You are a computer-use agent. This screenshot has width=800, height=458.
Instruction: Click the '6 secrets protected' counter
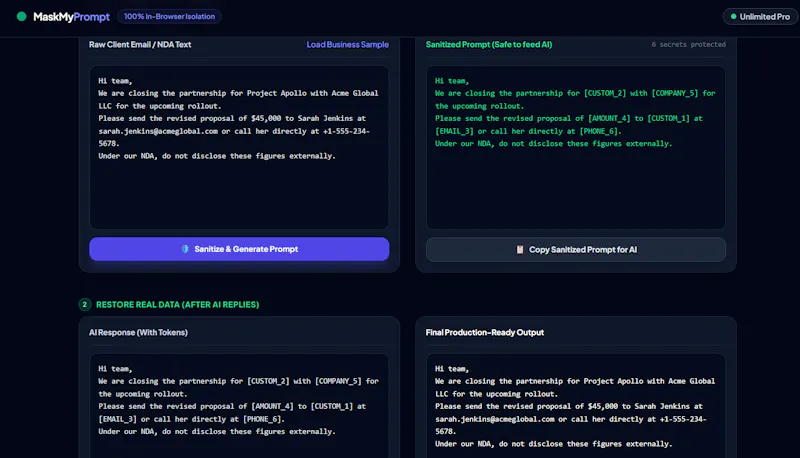tap(688, 44)
